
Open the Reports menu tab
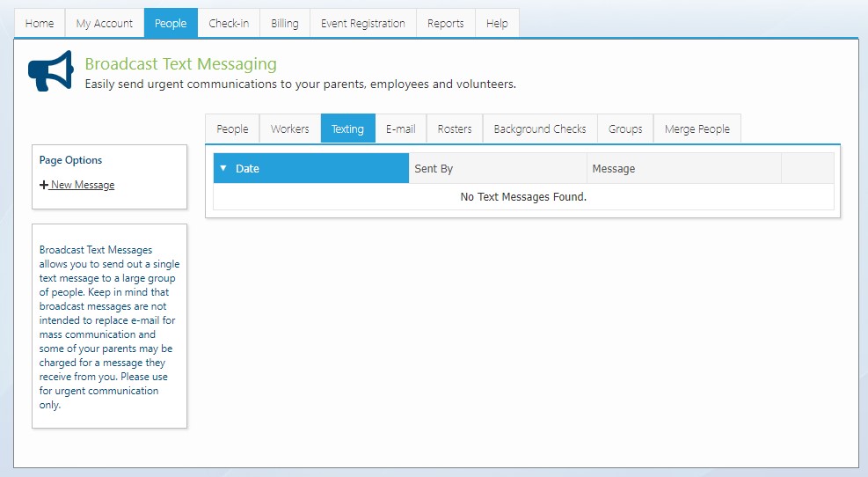pos(445,23)
